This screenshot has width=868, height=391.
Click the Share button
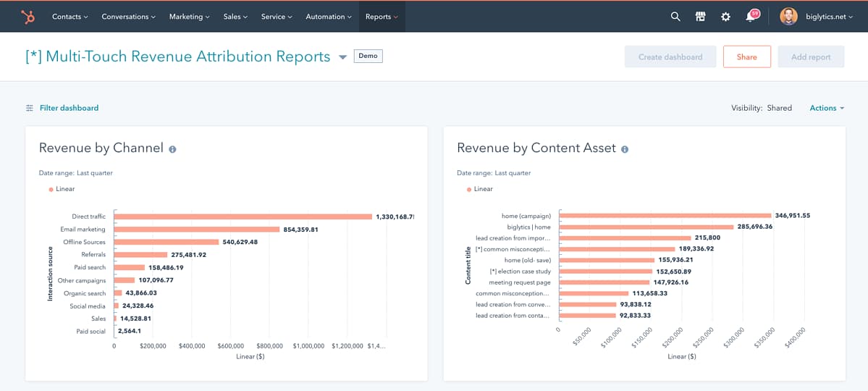tap(746, 57)
